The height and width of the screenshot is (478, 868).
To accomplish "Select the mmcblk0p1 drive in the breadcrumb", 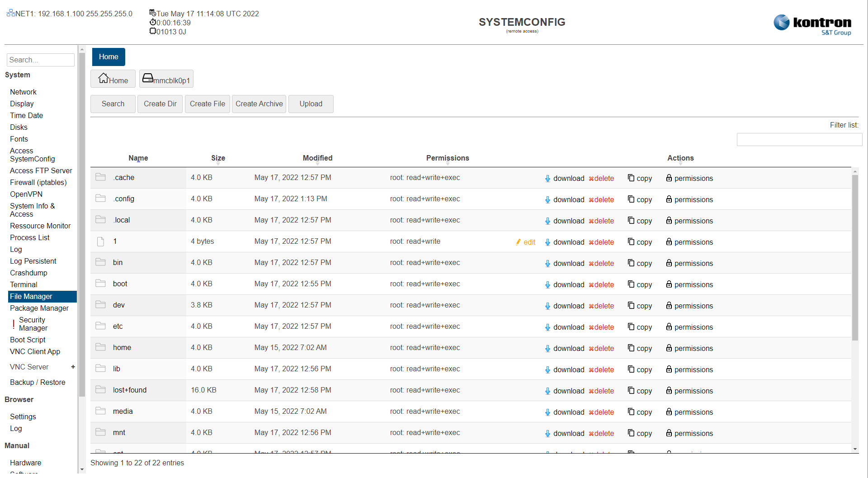I will point(166,79).
